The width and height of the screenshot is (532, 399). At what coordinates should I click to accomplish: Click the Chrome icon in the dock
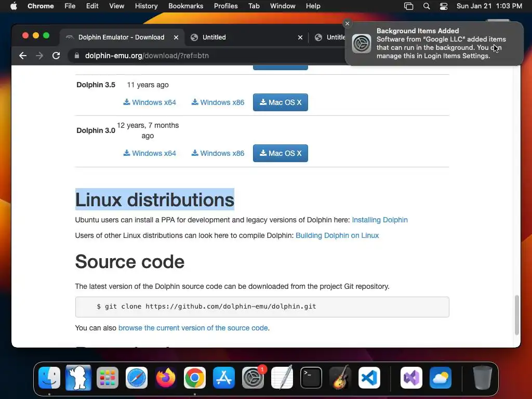coord(195,378)
